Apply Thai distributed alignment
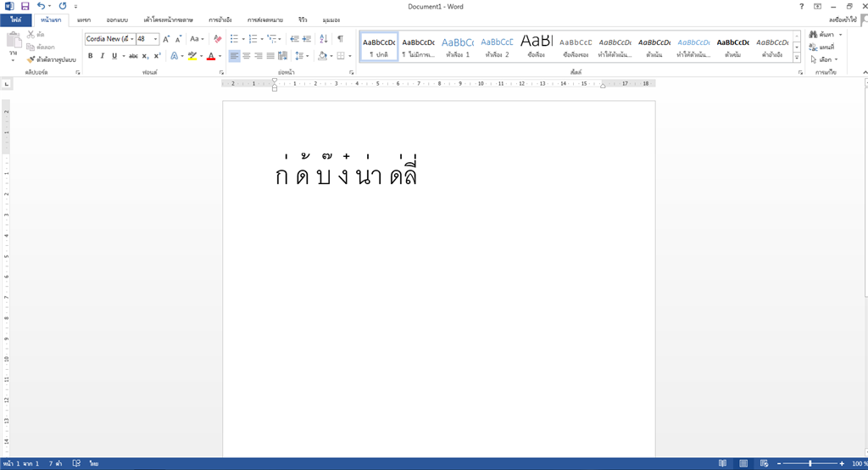Image resolution: width=868 pixels, height=470 pixels. [283, 56]
